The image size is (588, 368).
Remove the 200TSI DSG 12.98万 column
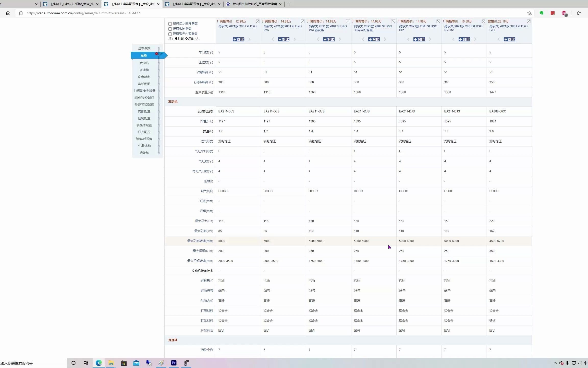coord(258,21)
